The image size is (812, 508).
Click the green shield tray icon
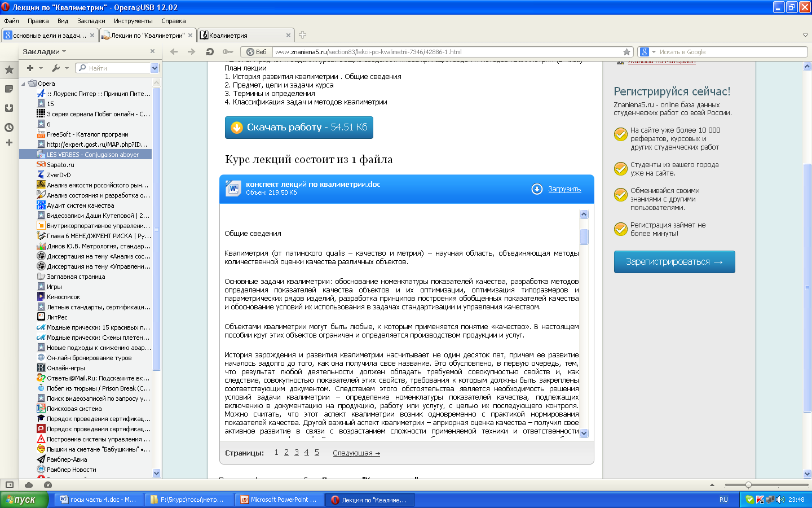click(x=749, y=500)
